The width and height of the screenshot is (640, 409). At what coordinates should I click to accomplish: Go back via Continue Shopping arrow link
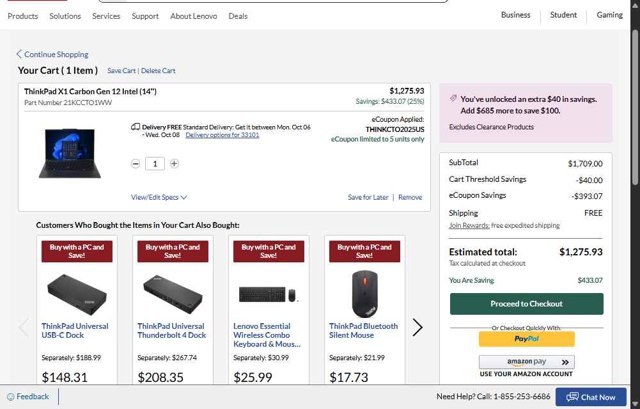pyautogui.click(x=52, y=54)
